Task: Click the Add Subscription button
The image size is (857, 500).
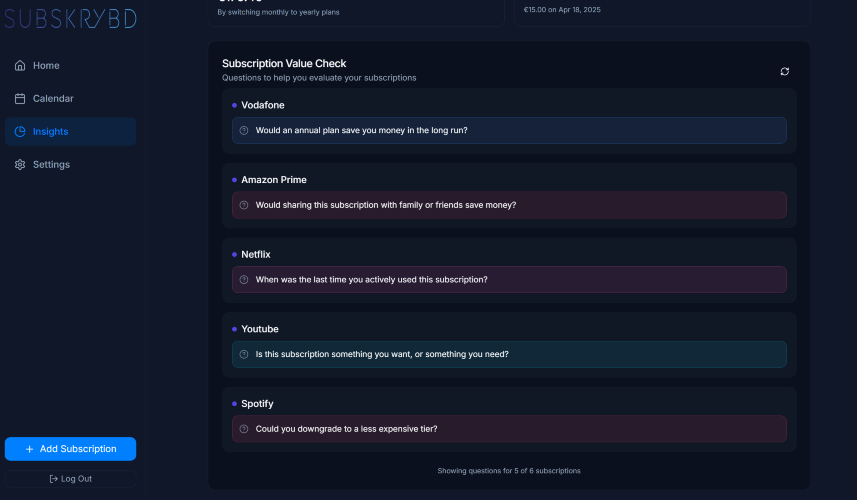Action: 71,449
